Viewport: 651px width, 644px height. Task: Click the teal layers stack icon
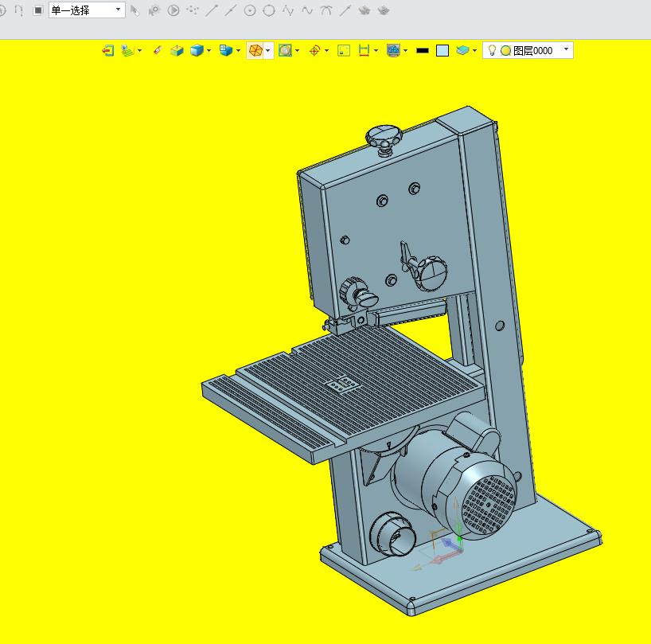tap(462, 51)
